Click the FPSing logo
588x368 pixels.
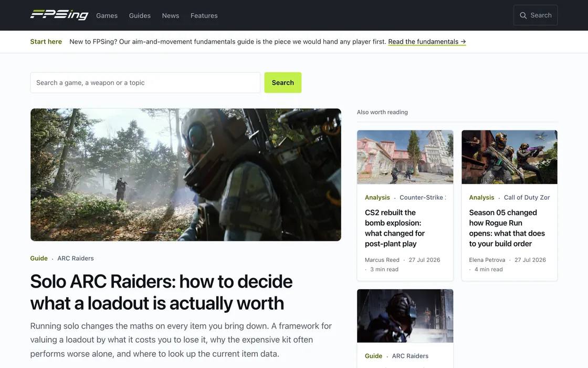[59, 15]
